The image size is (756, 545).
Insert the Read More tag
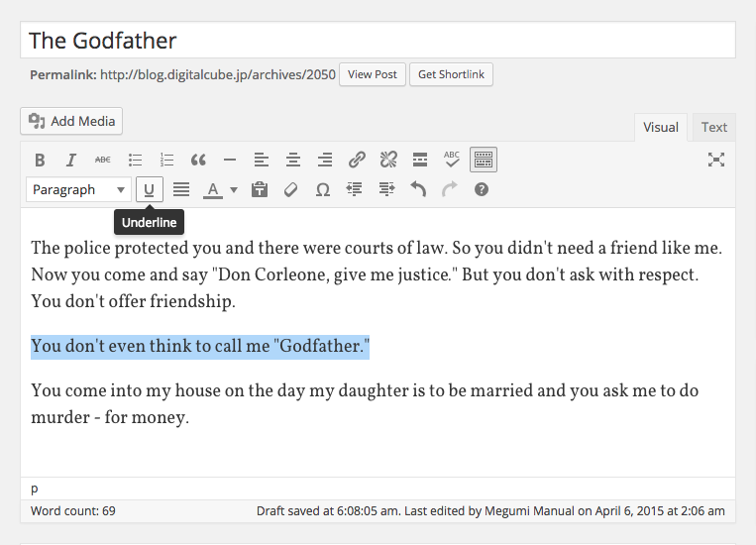point(420,160)
